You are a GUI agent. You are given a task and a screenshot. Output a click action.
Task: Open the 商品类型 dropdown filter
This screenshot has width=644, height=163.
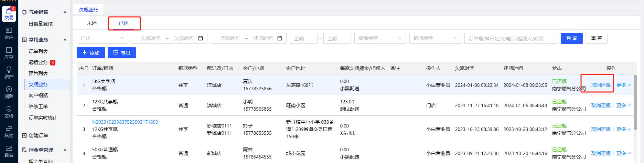tap(380, 38)
